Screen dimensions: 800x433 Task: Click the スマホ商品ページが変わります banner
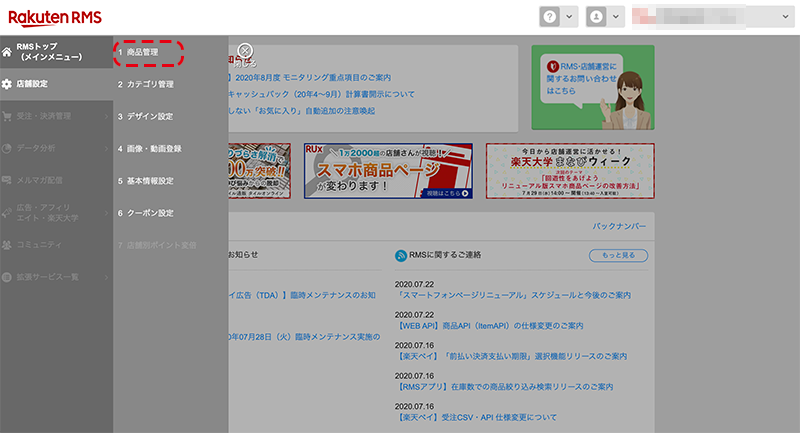(x=388, y=171)
